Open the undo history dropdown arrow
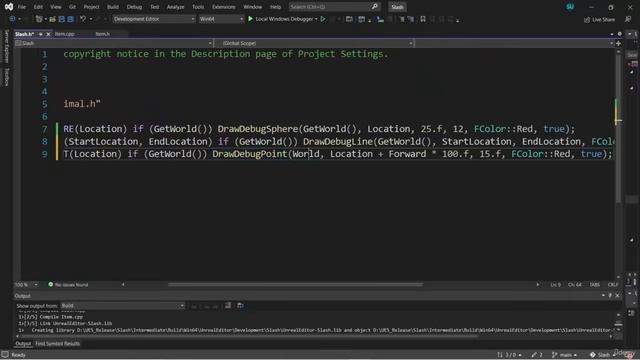The height and width of the screenshot is (360, 640). point(91,19)
